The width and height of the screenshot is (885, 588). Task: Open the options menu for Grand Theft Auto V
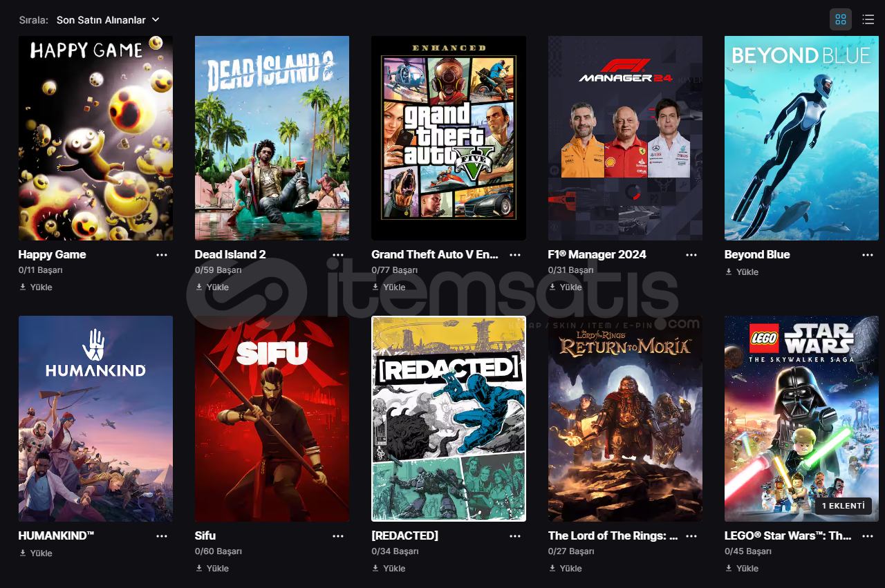coord(515,255)
